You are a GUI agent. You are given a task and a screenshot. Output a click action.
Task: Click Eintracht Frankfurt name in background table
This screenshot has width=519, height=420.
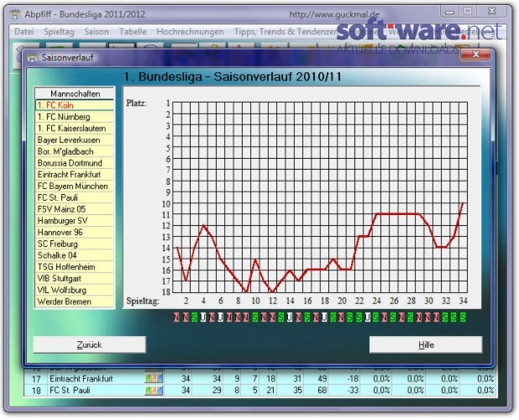point(81,379)
